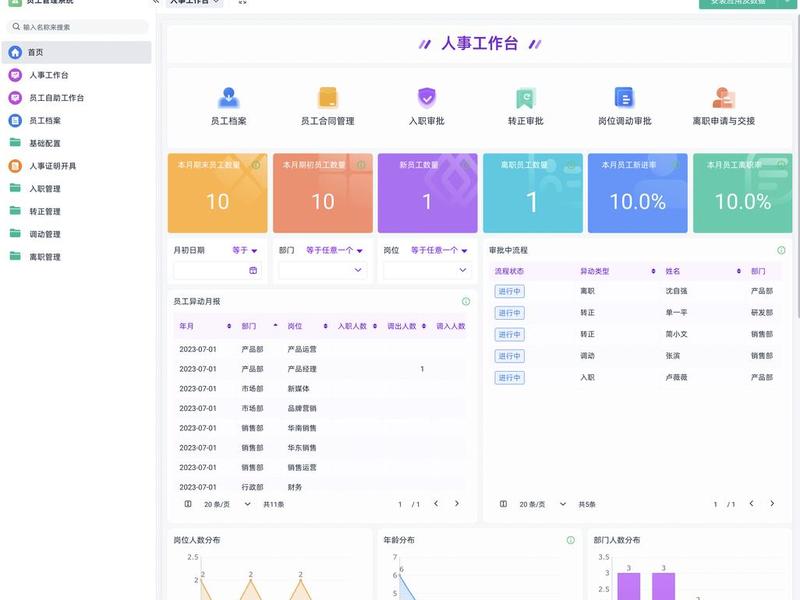
Task: Click the 新员工数量 purple card
Action: (428, 193)
